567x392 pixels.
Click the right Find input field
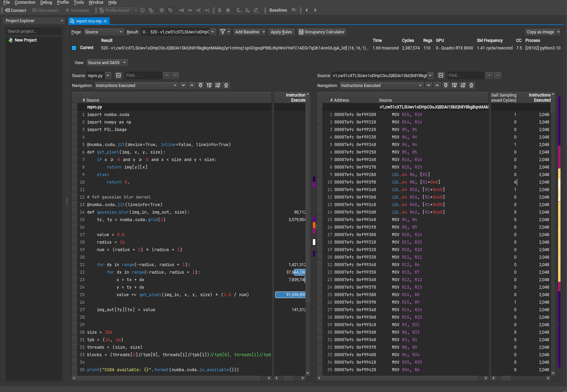(x=466, y=75)
